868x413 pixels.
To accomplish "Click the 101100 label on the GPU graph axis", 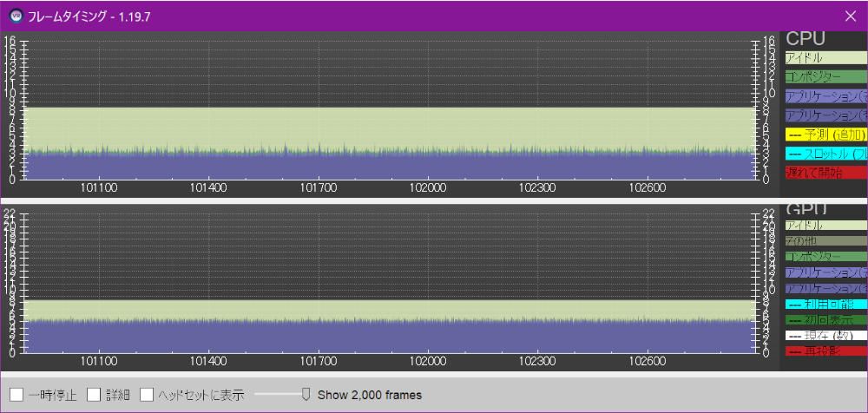I will tap(99, 361).
